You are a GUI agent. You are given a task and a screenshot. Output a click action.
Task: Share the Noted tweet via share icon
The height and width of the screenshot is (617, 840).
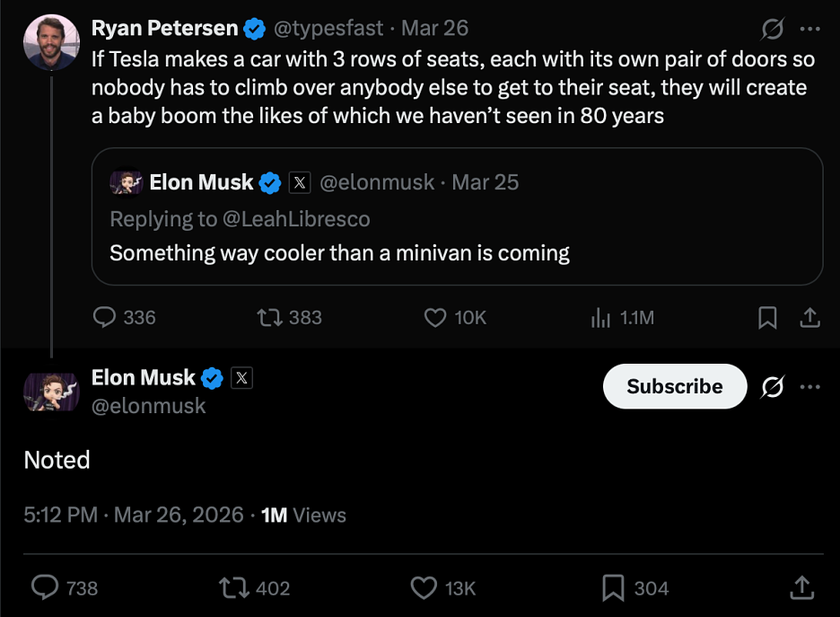[801, 587]
